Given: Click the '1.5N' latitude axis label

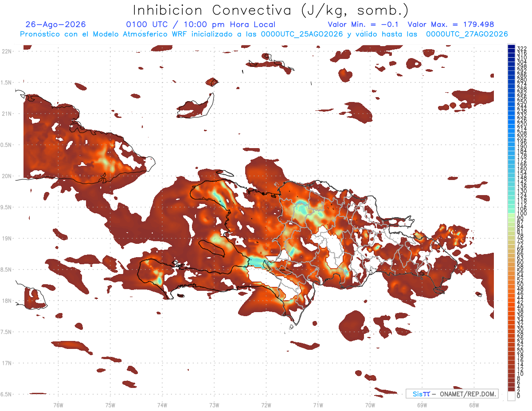Looking at the screenshot, I should [x=7, y=83].
